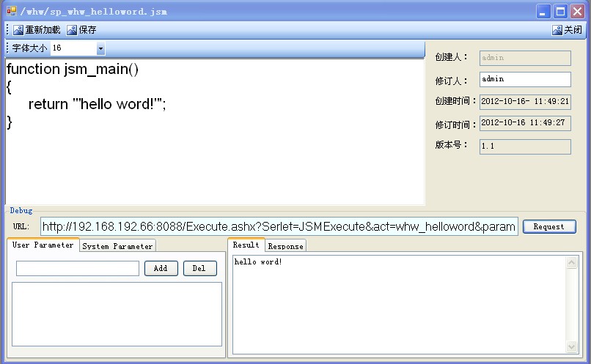This screenshot has height=364, width=591.
Task: Click the empty parameter list box
Action: (117, 314)
